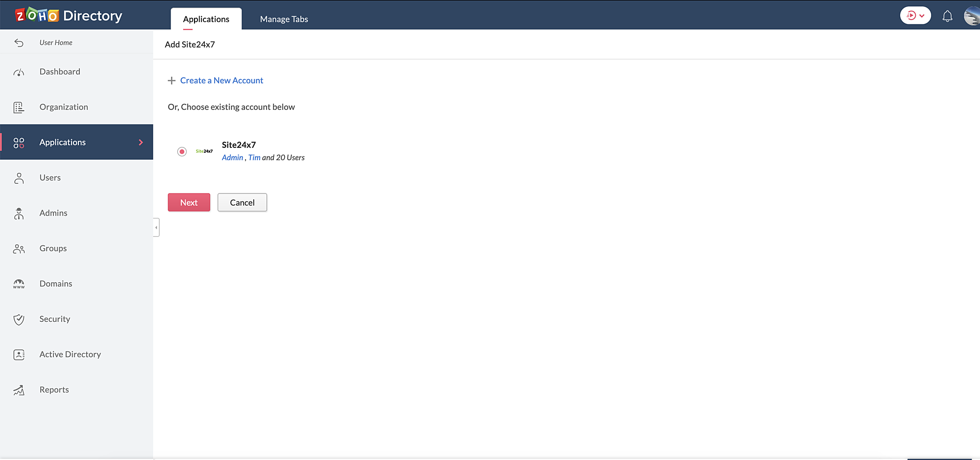Open the Applications tab

[206, 19]
